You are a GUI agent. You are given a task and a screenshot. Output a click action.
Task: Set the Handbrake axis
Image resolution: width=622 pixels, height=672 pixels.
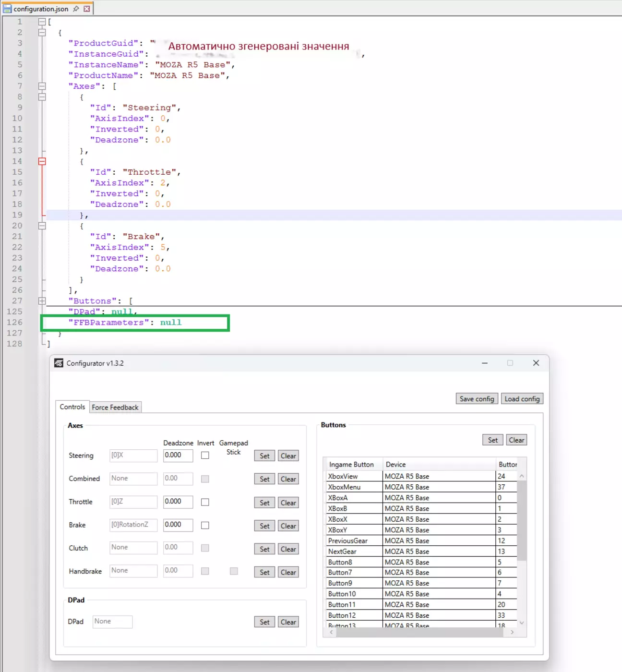click(264, 572)
